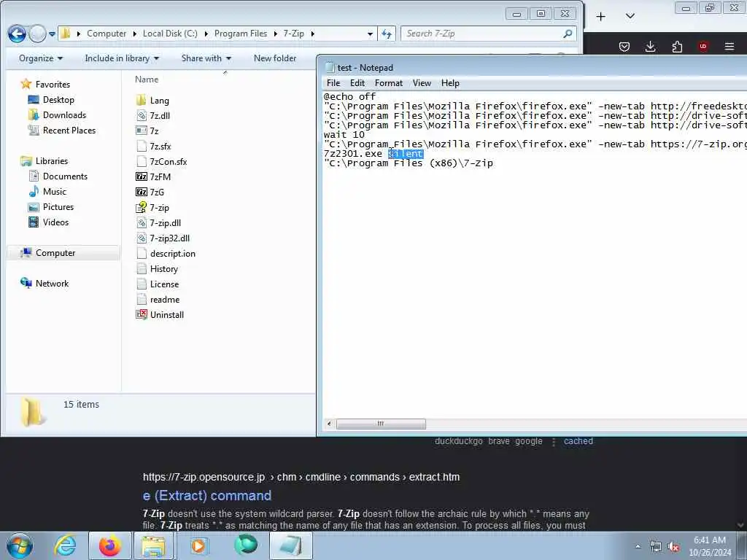747x560 pixels.
Task: Select 7z.dll file icon
Action: point(141,115)
